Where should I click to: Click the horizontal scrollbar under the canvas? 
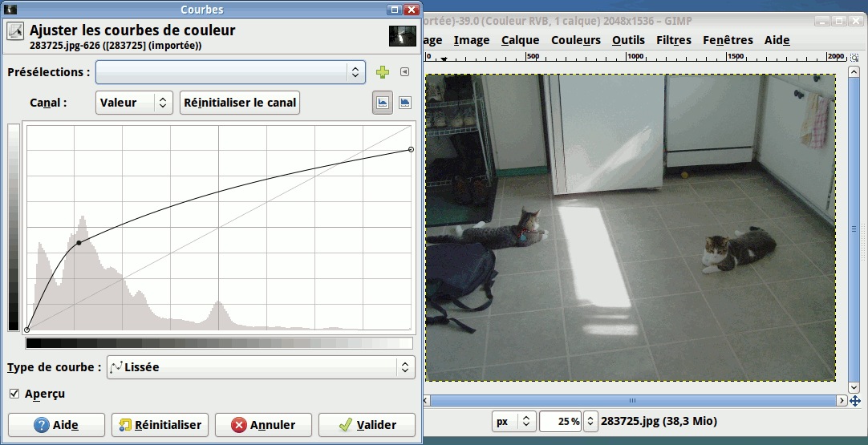click(634, 400)
